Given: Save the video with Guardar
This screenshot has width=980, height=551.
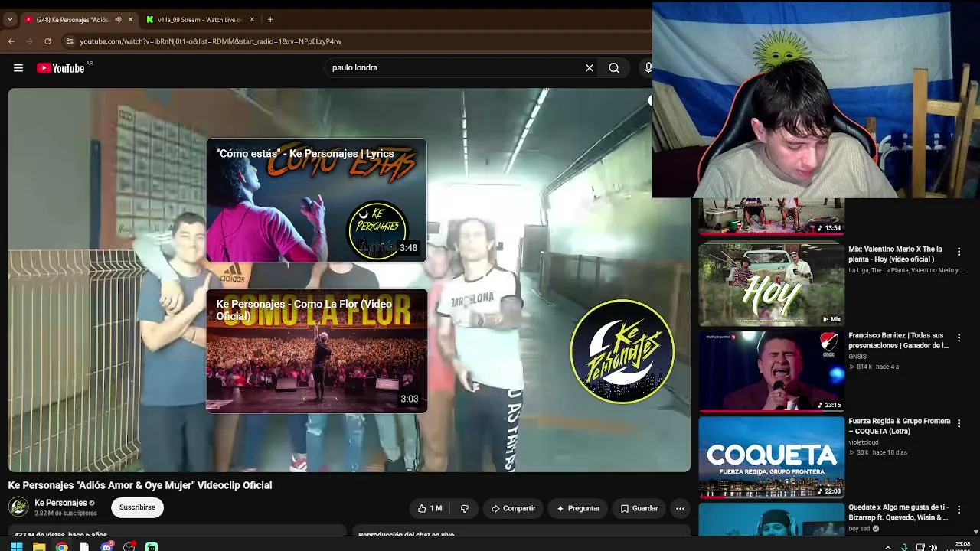Looking at the screenshot, I should 639,508.
